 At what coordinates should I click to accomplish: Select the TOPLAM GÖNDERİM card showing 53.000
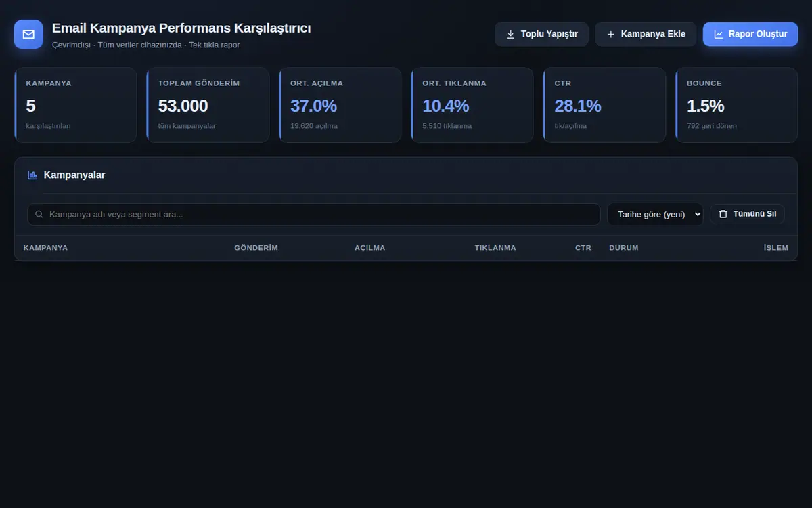pyautogui.click(x=208, y=105)
